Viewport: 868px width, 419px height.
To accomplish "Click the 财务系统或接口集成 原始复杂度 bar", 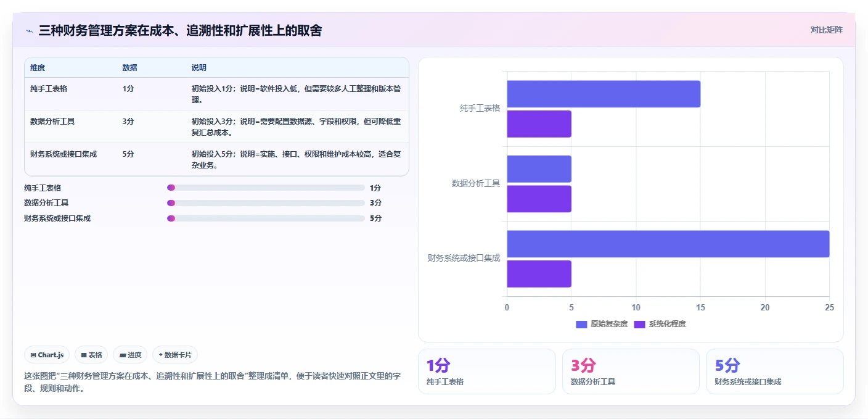I will click(x=668, y=244).
